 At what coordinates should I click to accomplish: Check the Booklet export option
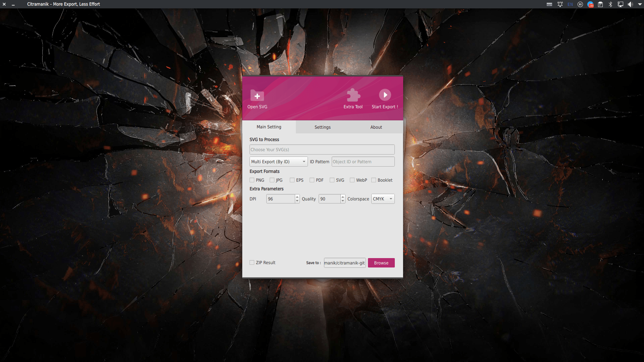(x=374, y=180)
